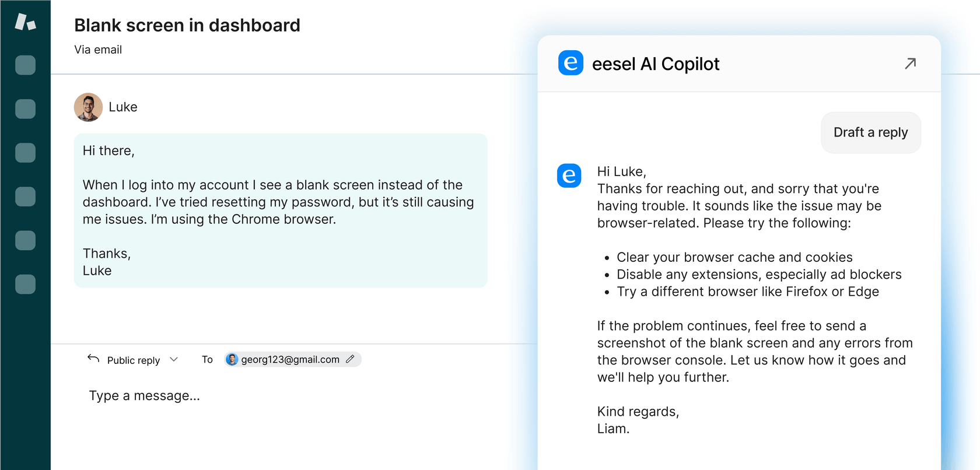Click the Zendesk logo in sidebar
Image resolution: width=980 pixels, height=470 pixels.
click(25, 22)
